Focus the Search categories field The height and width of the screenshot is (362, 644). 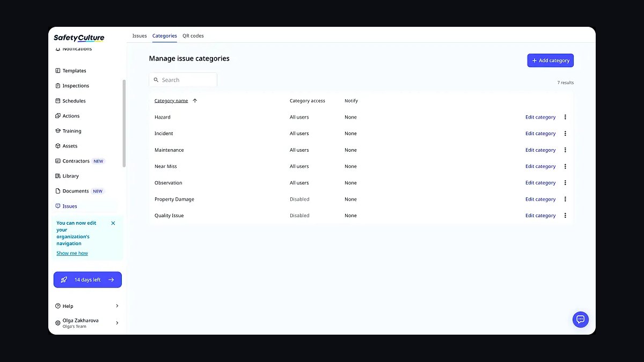coord(183,80)
